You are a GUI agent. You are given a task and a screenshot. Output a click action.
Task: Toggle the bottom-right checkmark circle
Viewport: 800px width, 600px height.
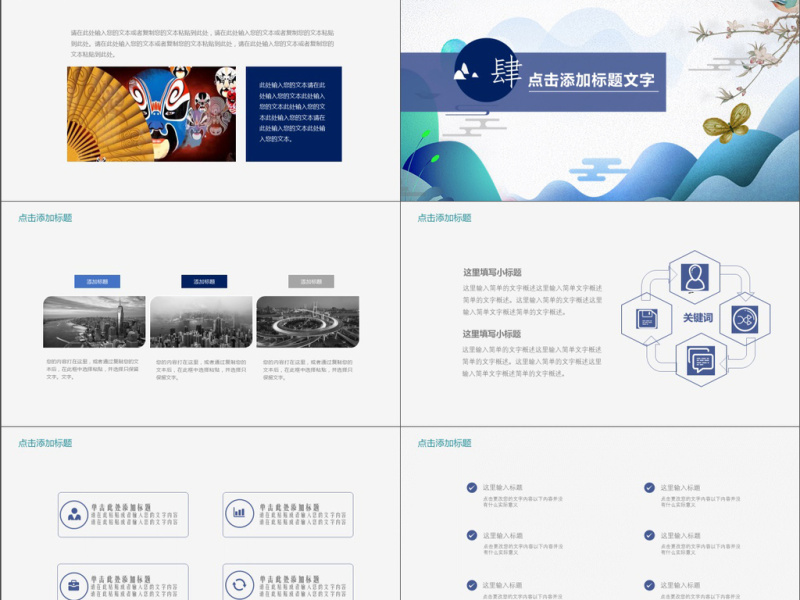[648, 585]
